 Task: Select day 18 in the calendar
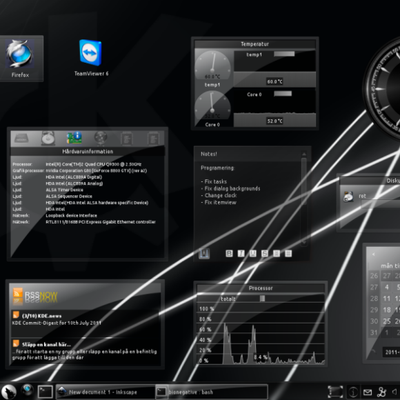(387, 310)
